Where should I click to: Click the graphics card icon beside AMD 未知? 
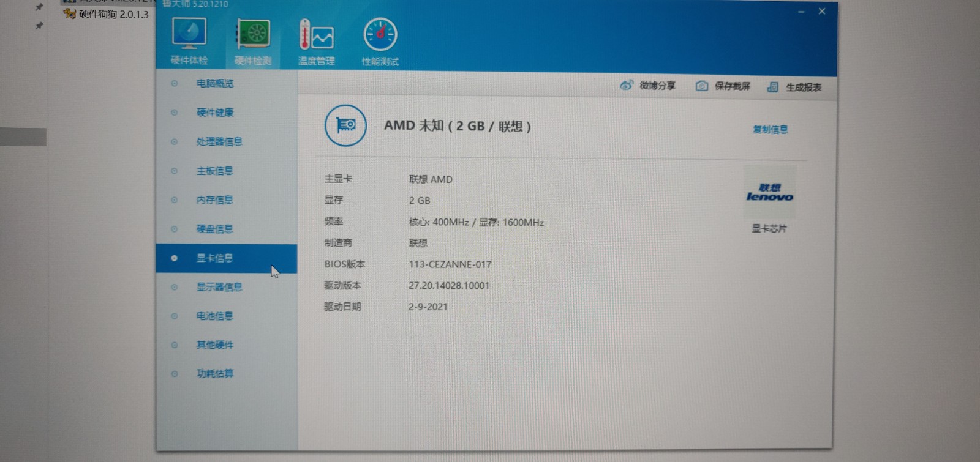(x=345, y=125)
